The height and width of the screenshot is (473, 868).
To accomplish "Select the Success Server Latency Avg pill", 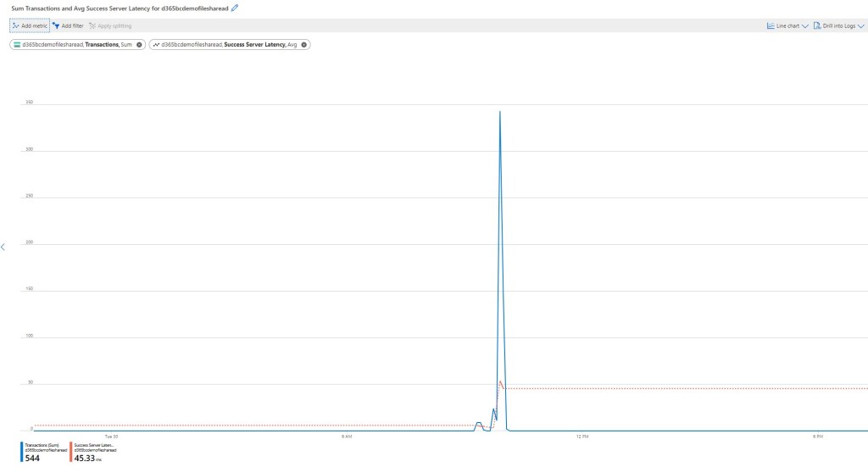I will [x=229, y=44].
